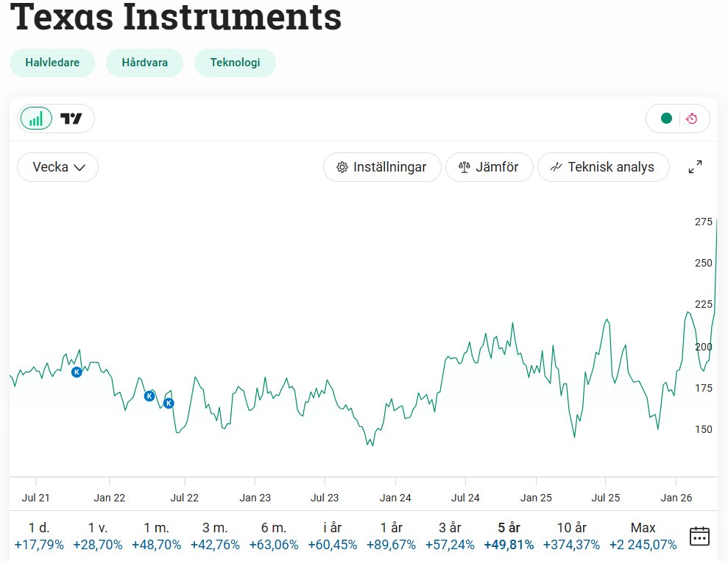The height and width of the screenshot is (561, 728).
Task: Click the 250 price axis label
Action: click(x=704, y=263)
